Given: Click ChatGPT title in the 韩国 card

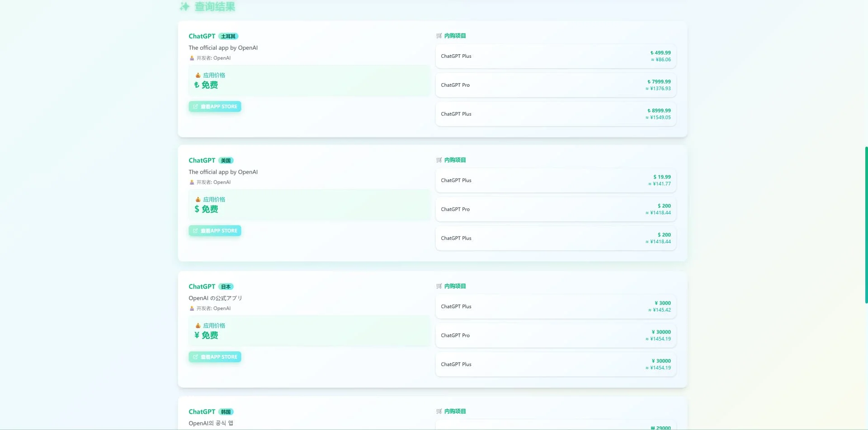Looking at the screenshot, I should tap(202, 411).
